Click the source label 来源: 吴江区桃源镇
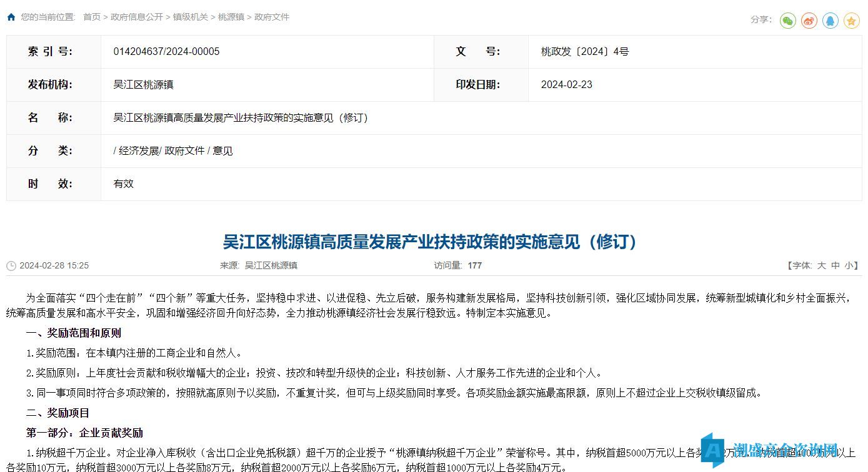 259,265
